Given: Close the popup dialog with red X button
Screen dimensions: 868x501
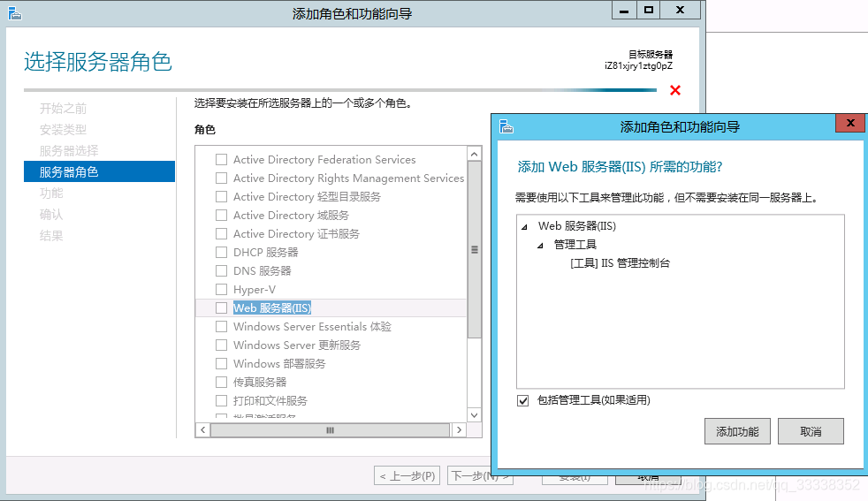Looking at the screenshot, I should coord(850,123).
